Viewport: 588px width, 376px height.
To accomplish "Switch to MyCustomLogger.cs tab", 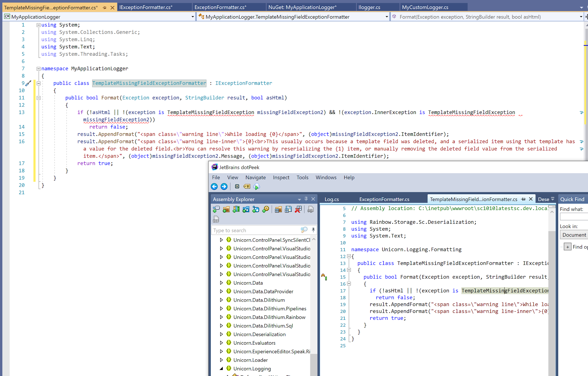I will [434, 7].
